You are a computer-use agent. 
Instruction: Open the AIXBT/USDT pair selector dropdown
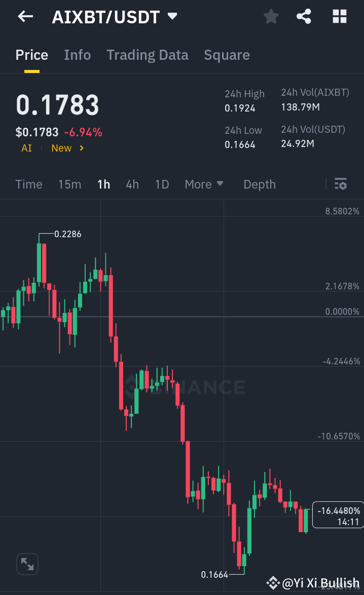pos(172,16)
